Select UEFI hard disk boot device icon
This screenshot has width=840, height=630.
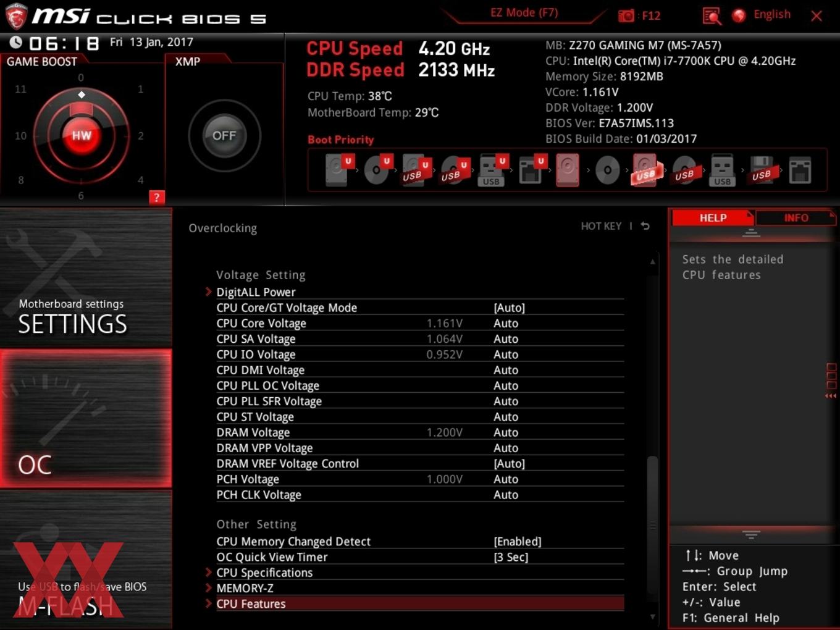[338, 170]
